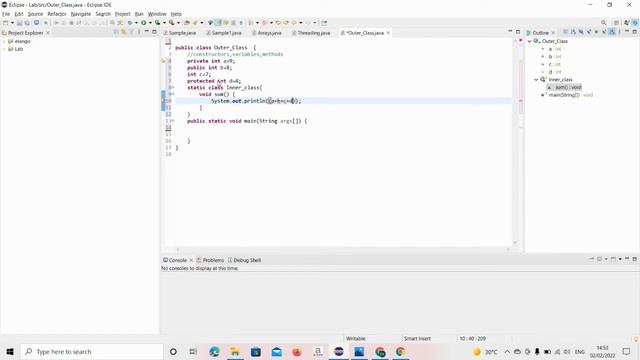Image resolution: width=640 pixels, height=360 pixels.
Task: Click the Forward navigation arrow in toolbar
Action: click(x=308, y=23)
